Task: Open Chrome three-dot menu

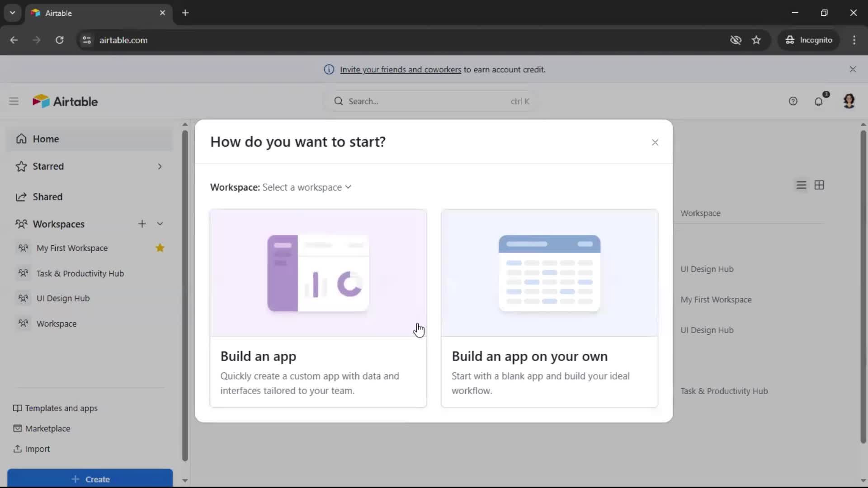Action: [x=854, y=40]
